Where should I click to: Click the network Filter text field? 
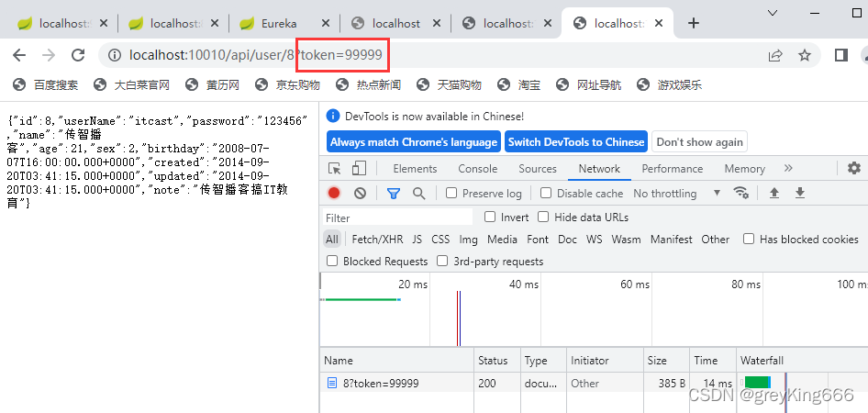pyautogui.click(x=398, y=218)
